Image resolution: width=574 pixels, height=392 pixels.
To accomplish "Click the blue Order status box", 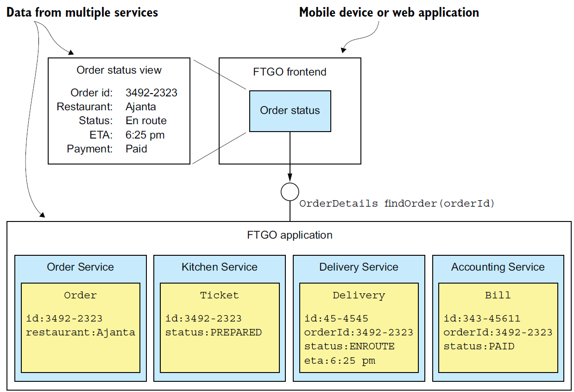I will (290, 111).
